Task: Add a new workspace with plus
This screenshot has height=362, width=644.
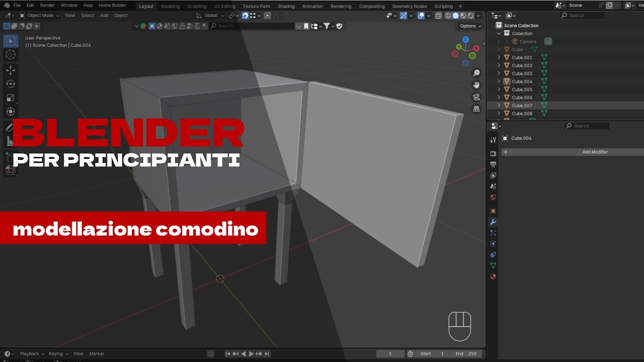Action: click(460, 6)
